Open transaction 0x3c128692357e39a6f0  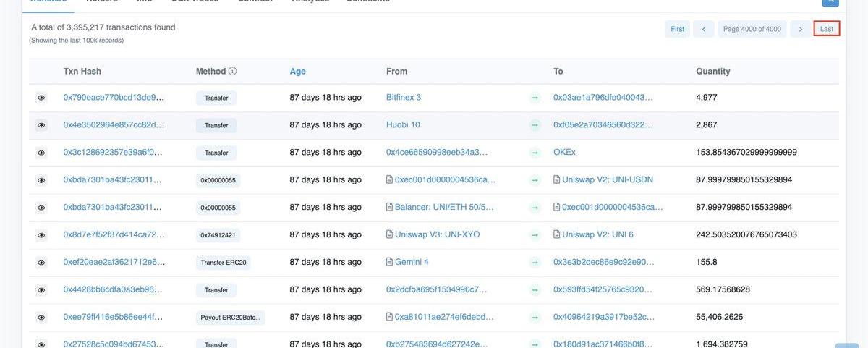coord(114,152)
